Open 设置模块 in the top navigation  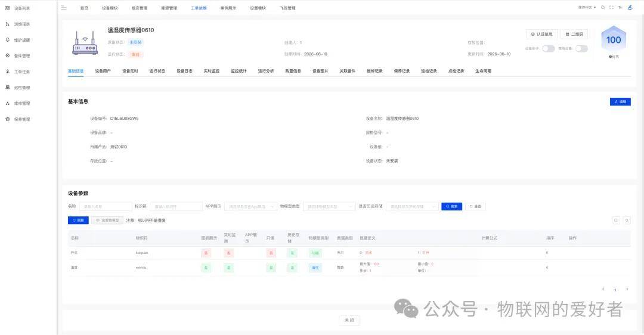[x=258, y=8]
